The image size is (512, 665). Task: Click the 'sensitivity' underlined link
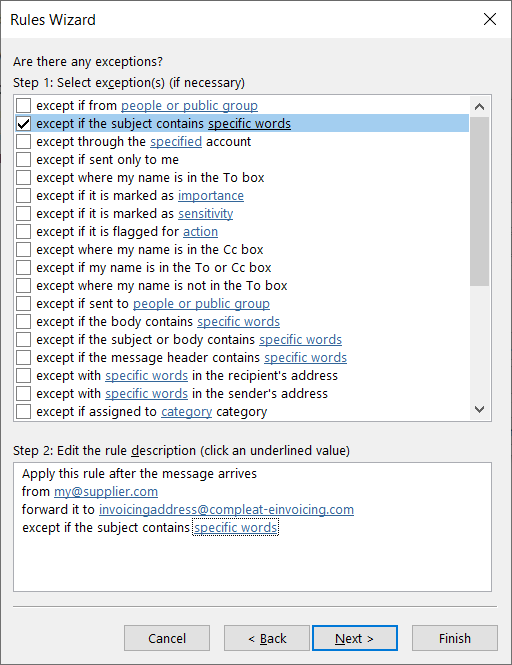(x=205, y=213)
